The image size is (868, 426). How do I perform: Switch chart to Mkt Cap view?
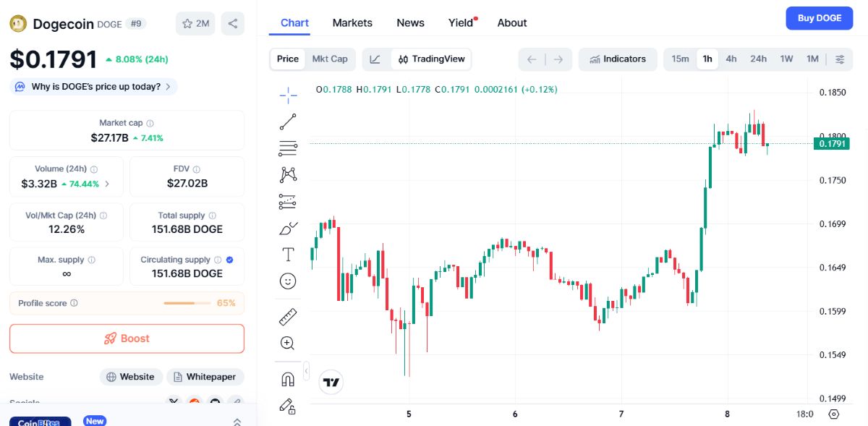tap(329, 59)
